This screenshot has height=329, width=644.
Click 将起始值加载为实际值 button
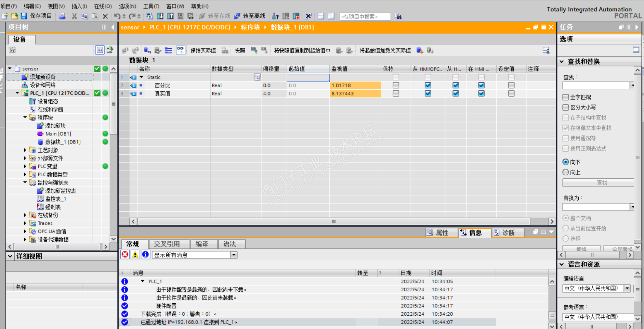[385, 50]
